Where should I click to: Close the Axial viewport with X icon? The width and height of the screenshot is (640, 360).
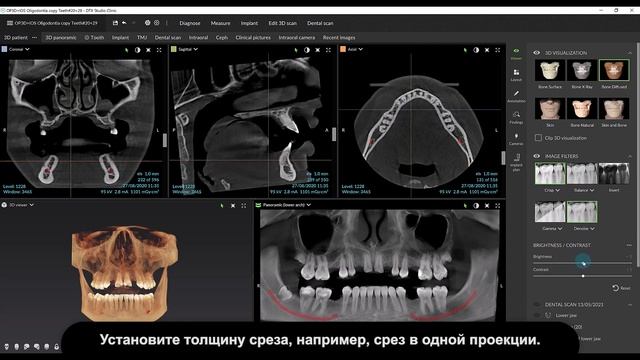click(x=487, y=50)
